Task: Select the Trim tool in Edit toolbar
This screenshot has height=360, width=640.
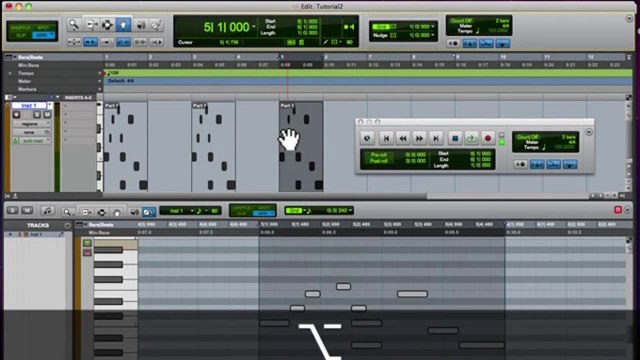Action: coord(91,24)
